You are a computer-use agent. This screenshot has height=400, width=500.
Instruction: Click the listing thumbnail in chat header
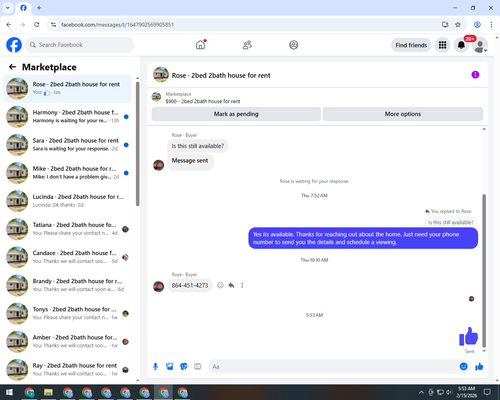161,74
